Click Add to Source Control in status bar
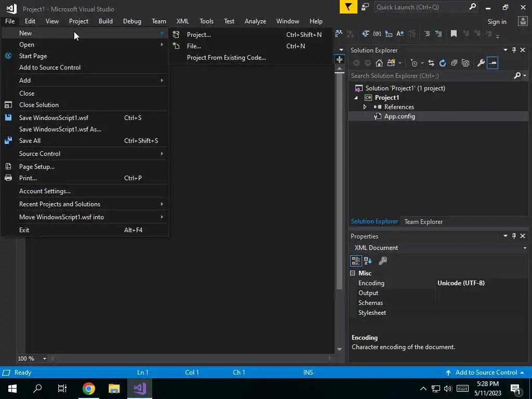This screenshot has height=399, width=532. tap(485, 373)
